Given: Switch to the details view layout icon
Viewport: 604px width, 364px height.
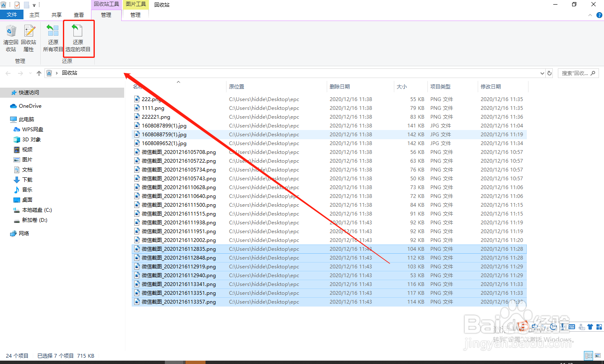Looking at the screenshot, I should [x=589, y=356].
